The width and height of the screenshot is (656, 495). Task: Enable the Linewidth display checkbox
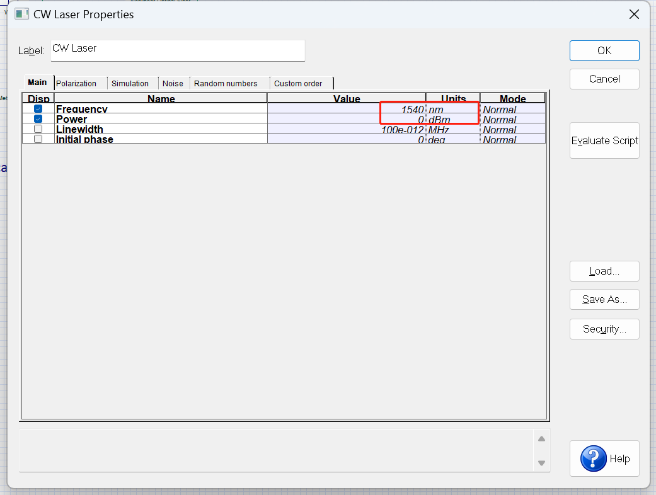pos(38,129)
